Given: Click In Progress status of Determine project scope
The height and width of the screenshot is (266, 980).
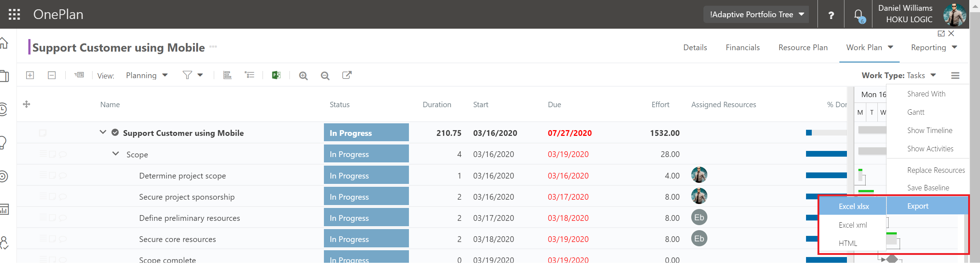Looking at the screenshot, I should [366, 175].
